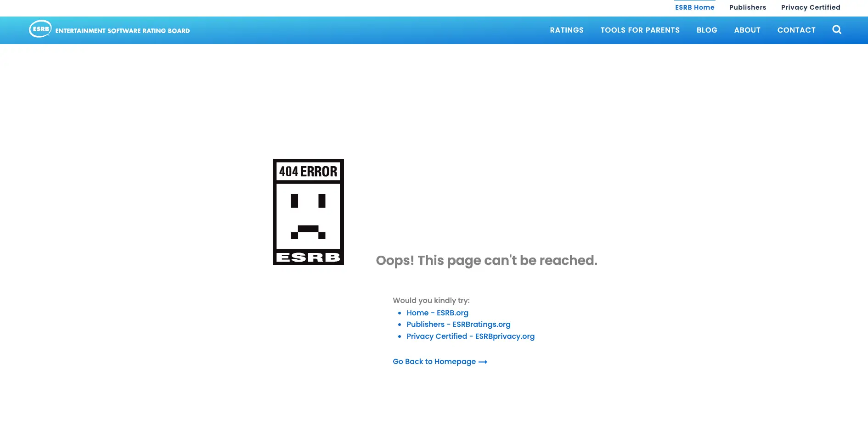Click the ESRB oval logo icon

click(x=40, y=29)
